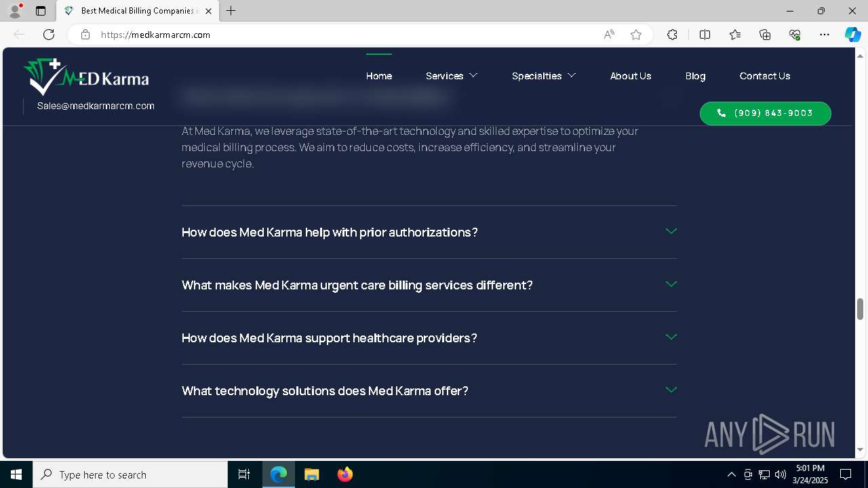868x488 pixels.
Task: Open Task View on the taskbar
Action: pyautogui.click(x=244, y=474)
